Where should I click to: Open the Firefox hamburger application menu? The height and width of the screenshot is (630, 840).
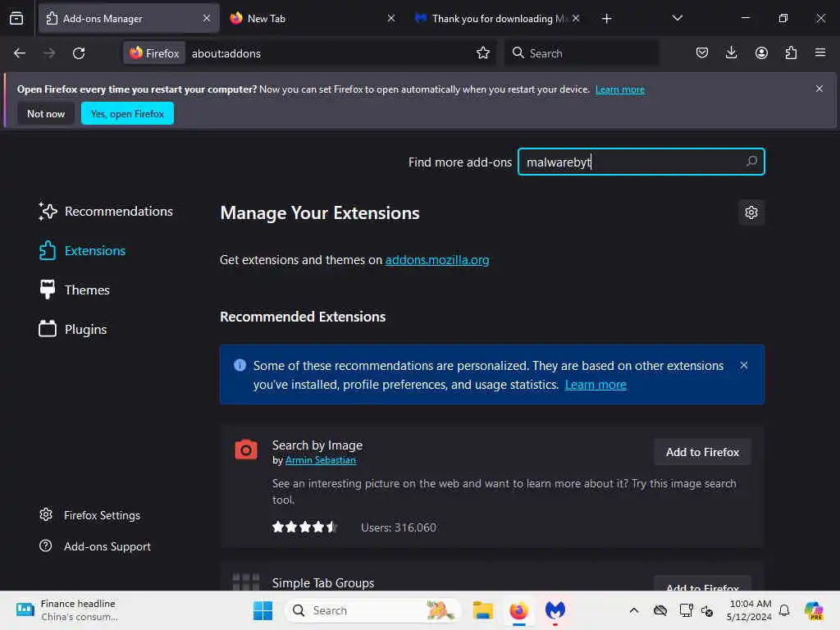click(x=819, y=52)
